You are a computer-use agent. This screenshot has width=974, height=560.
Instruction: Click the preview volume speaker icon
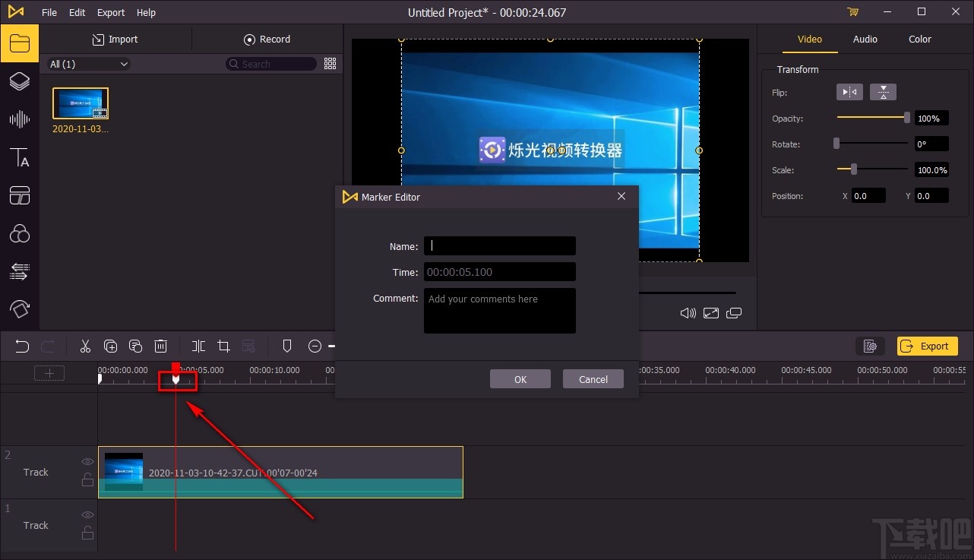tap(688, 313)
